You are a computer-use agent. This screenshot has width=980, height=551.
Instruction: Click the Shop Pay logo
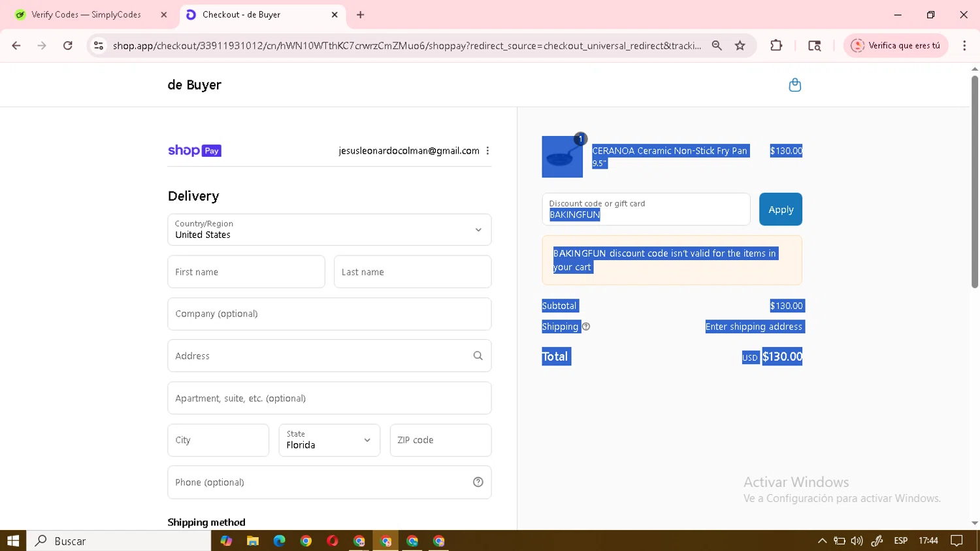pos(195,151)
